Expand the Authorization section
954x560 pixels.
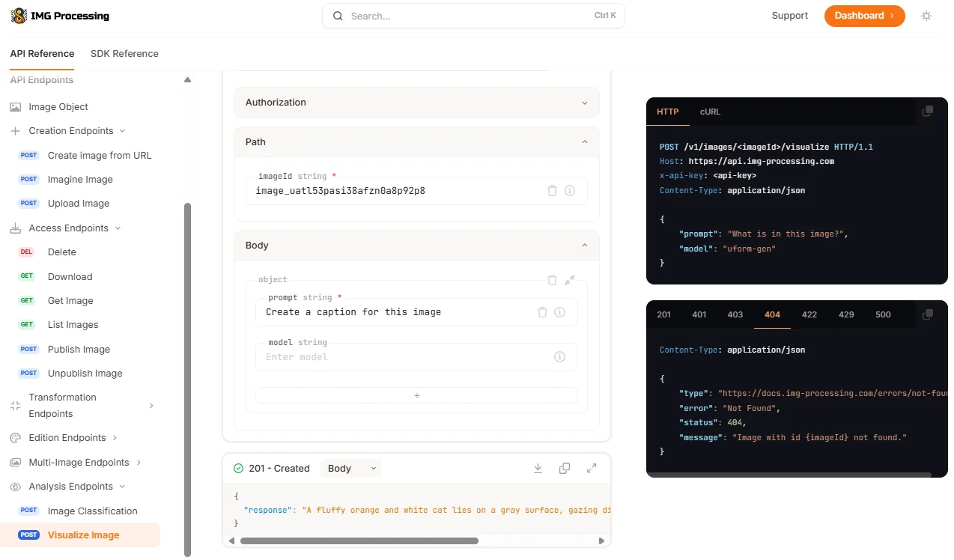coord(584,103)
